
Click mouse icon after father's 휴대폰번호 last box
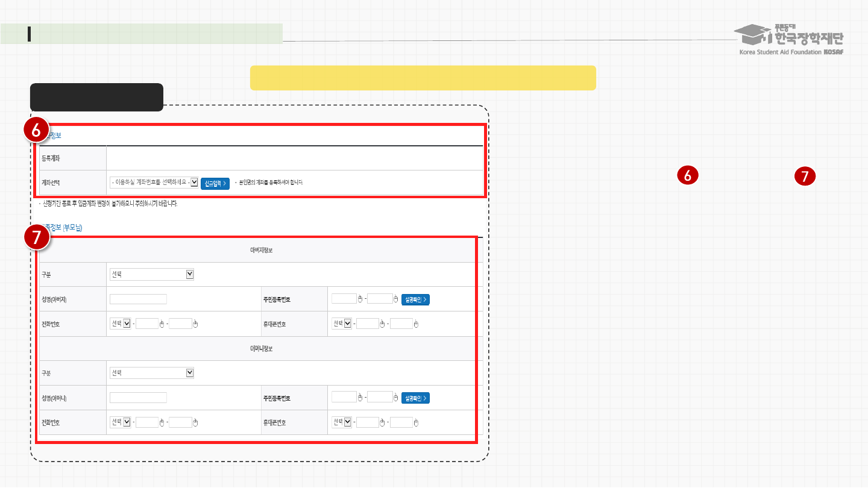pos(416,324)
